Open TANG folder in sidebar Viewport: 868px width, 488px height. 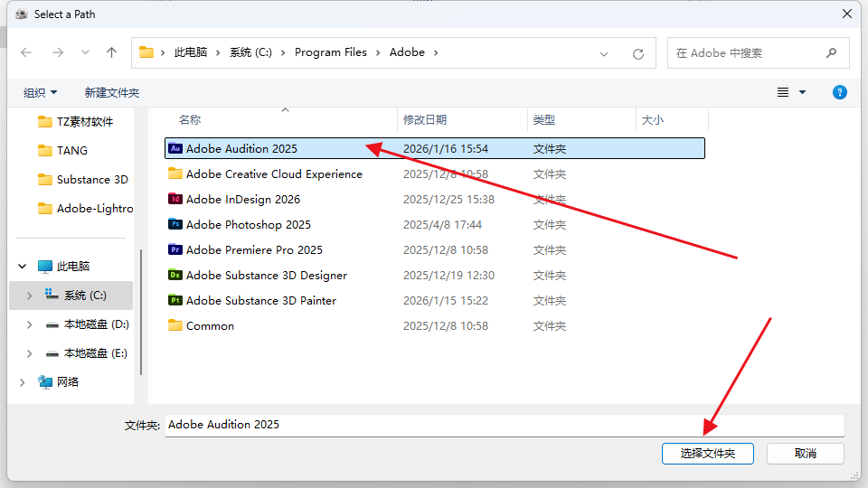point(62,151)
